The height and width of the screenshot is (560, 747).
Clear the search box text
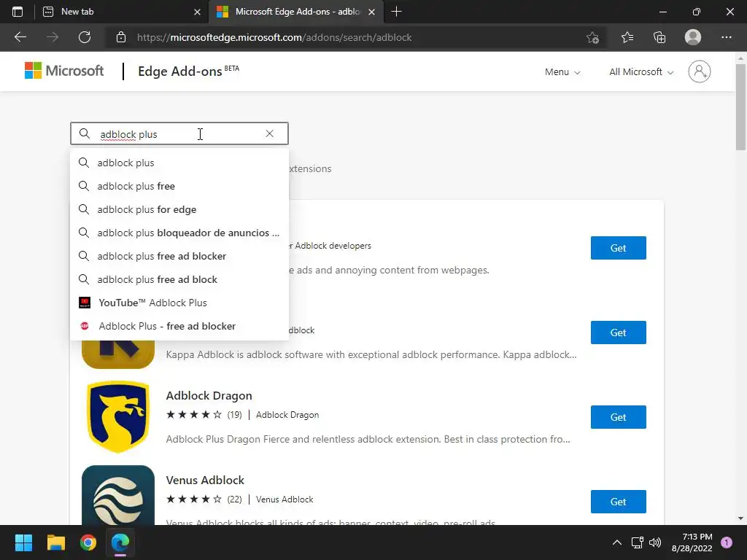pos(270,134)
